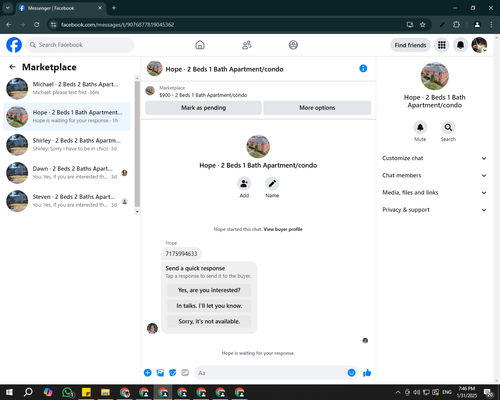
Task: Open Steven's 2 Beds 2 Baths conversation
Action: 67,201
